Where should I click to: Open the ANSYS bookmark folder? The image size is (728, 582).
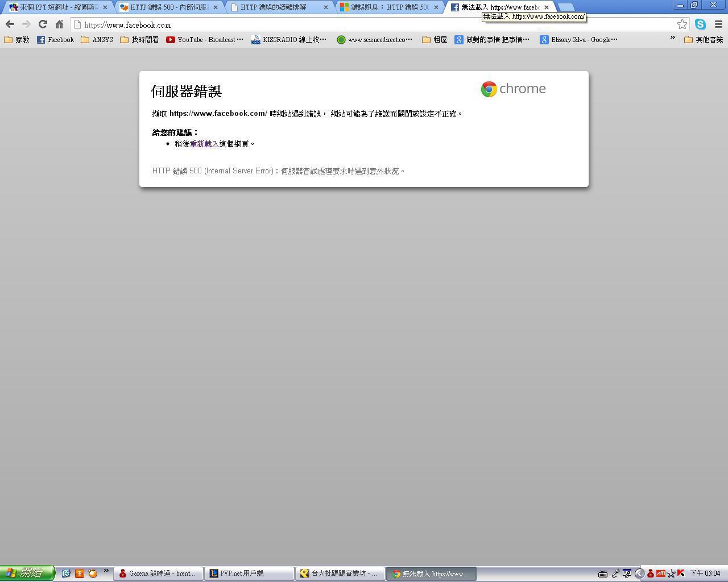pos(97,40)
